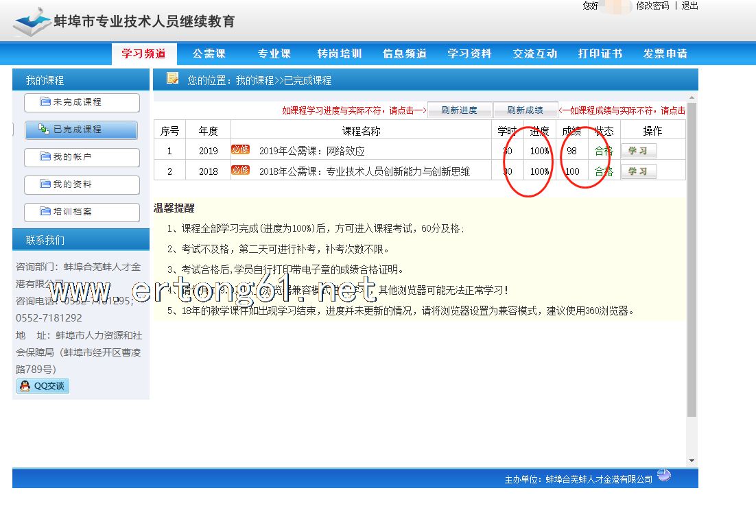Image resolution: width=756 pixels, height=532 pixels.
Task: Click the QQ交谈 chat icon
Action: (x=43, y=386)
